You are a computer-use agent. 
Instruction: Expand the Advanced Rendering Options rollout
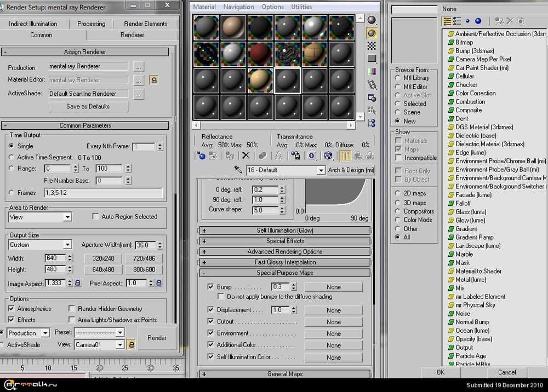click(x=285, y=252)
